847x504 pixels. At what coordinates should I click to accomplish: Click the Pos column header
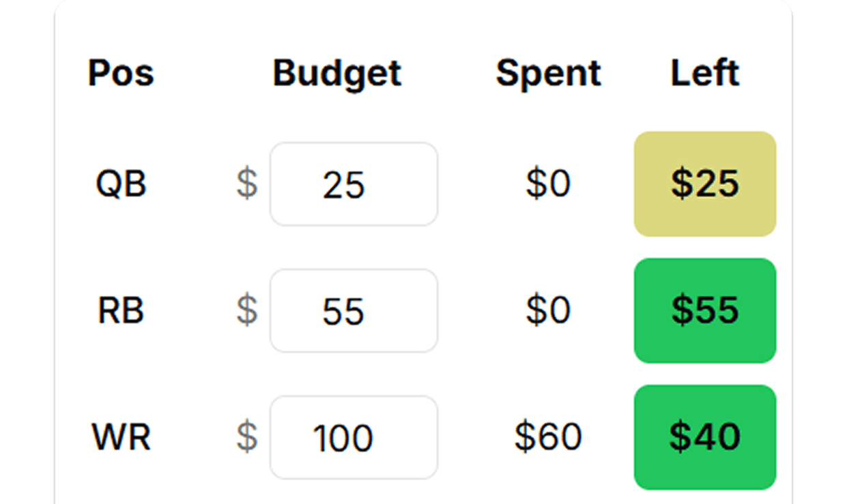point(121,73)
